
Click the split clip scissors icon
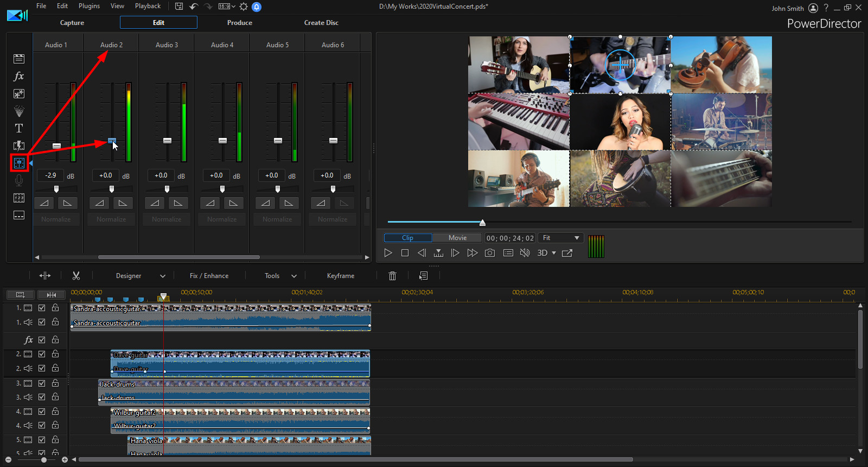76,276
